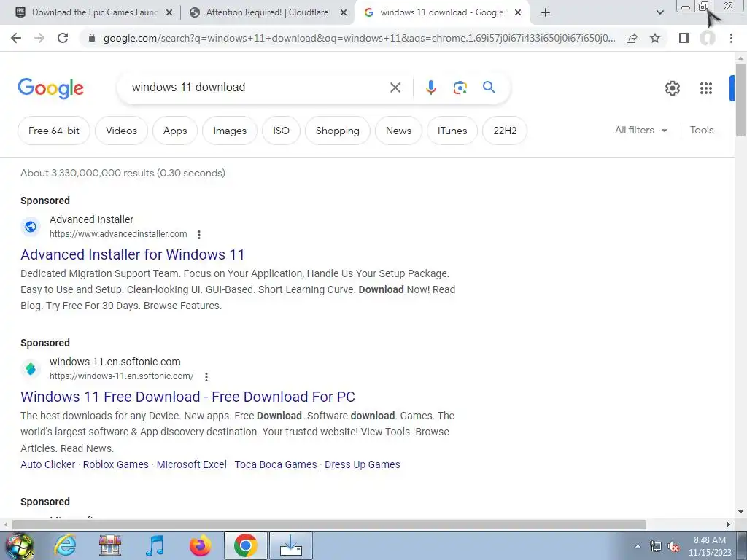Expand the All filters dropdown
The height and width of the screenshot is (560, 747).
641,130
